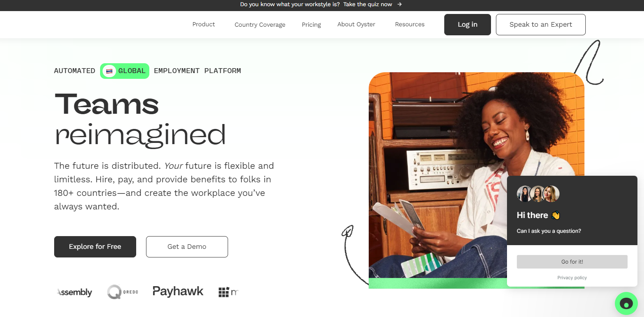Request a demo via Get a Demo

pos(187,247)
